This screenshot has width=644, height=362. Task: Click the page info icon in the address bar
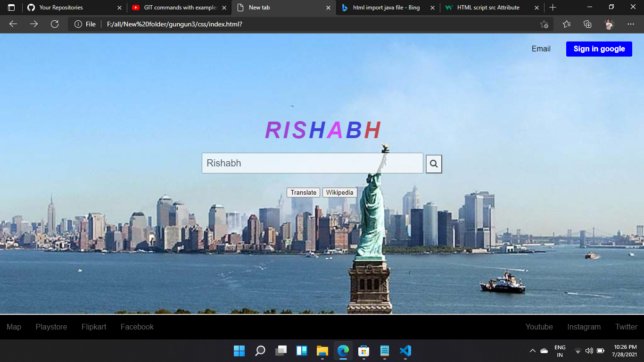click(78, 24)
